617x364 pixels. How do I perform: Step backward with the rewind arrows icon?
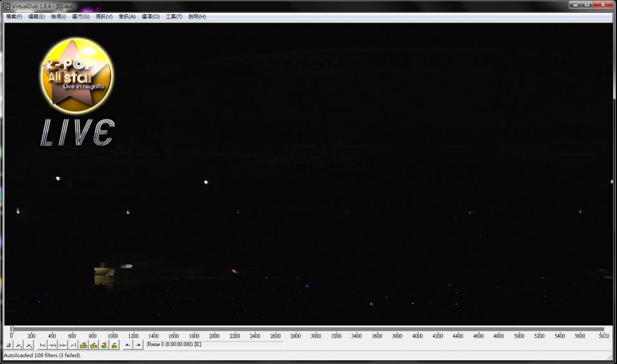tap(52, 345)
